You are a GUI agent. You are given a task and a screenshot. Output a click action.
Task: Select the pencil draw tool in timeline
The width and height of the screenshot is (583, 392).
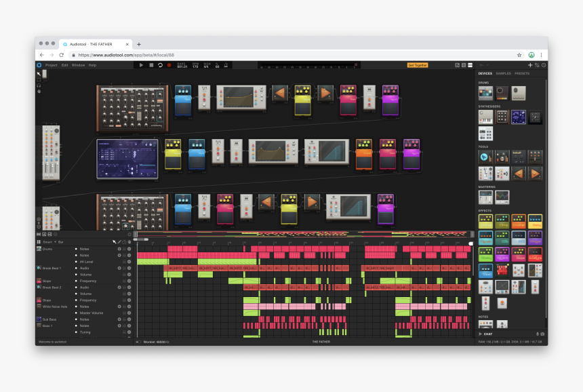(119, 241)
